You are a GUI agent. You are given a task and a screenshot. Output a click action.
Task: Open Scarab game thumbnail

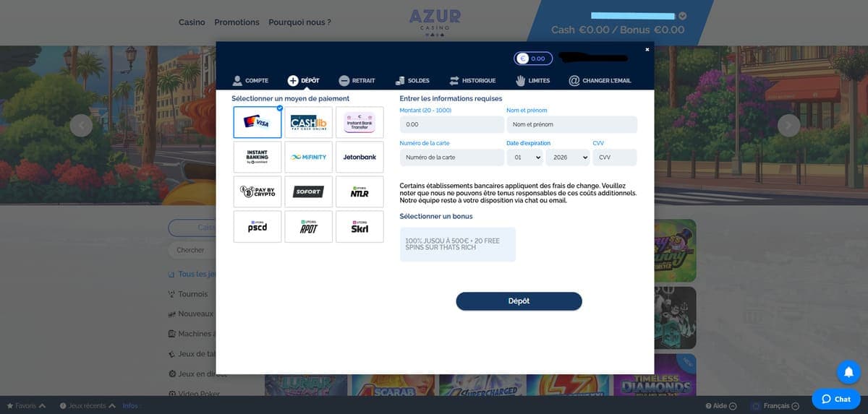[393, 385]
